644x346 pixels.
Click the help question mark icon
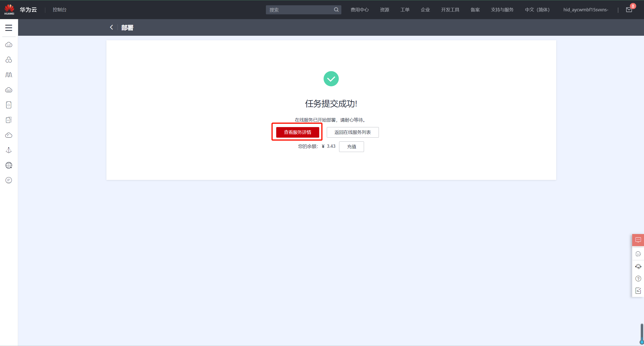[x=638, y=279]
